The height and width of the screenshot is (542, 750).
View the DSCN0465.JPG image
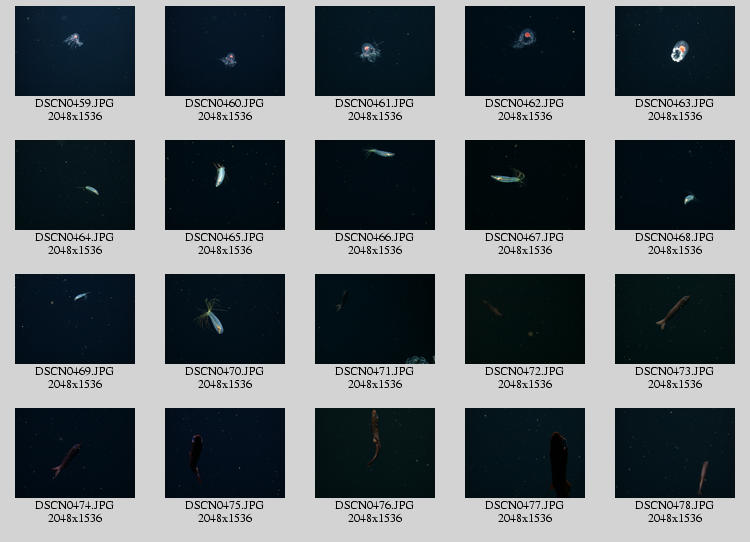(225, 185)
